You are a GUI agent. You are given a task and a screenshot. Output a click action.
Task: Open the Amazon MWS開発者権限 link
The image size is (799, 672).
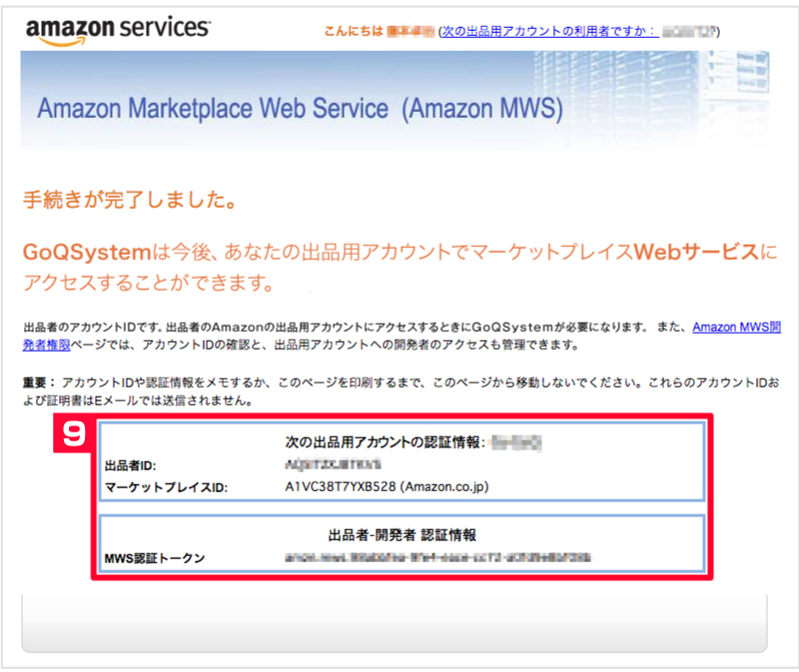(736, 328)
